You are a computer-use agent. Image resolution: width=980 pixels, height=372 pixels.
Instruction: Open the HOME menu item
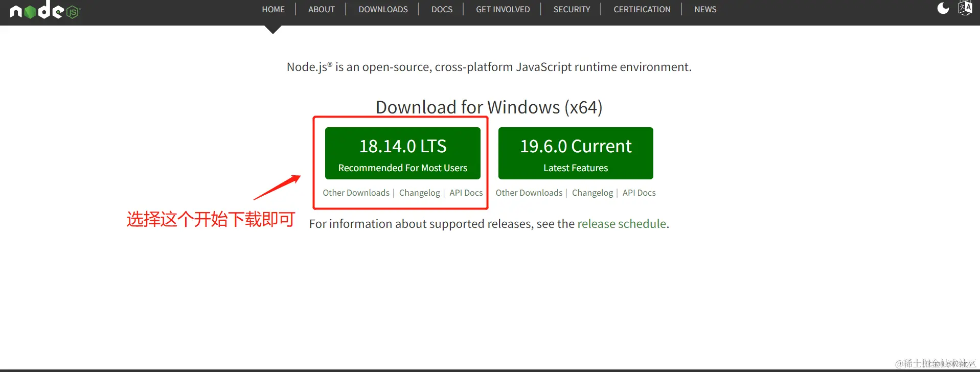click(x=274, y=9)
